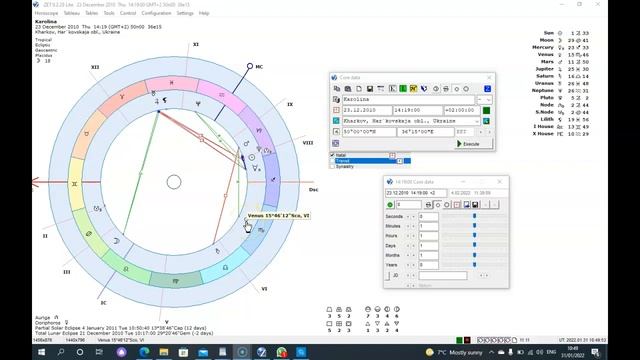Open the database icon beside the copy icon
640x360 pixels.
pos(348,89)
